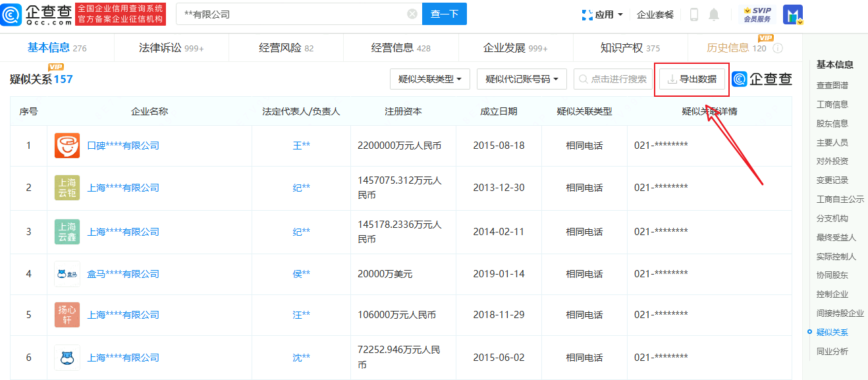Click the info icon beside 历史信息

(778, 48)
